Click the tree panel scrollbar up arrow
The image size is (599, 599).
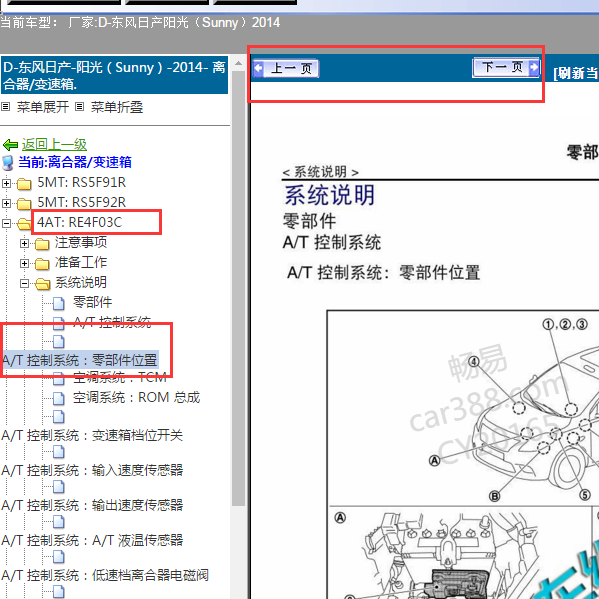pyautogui.click(x=238, y=64)
